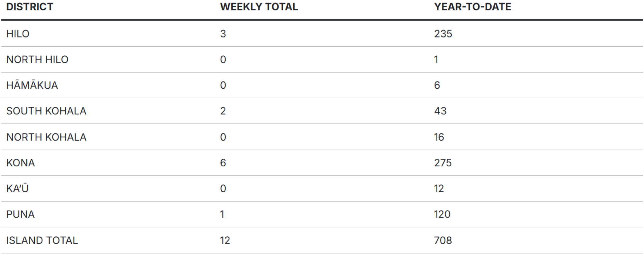Click the YEAR-TO-DATE column header
Screen dimensions: 644x254
pyautogui.click(x=473, y=7)
